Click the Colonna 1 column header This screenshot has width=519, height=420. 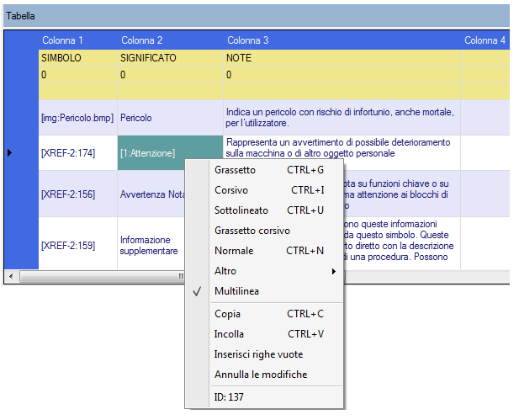(78, 40)
